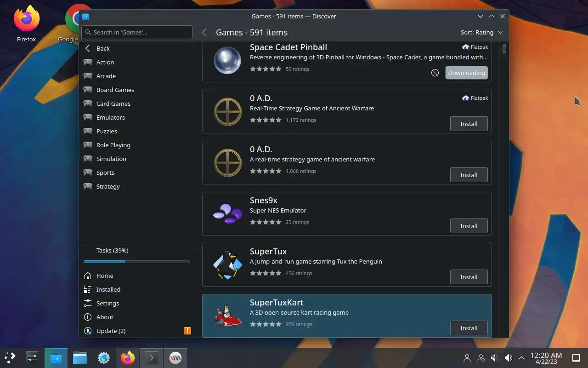Screen dimensions: 588x368
Task: Cancel the Space Cadet Pinball download
Action: click(x=435, y=73)
